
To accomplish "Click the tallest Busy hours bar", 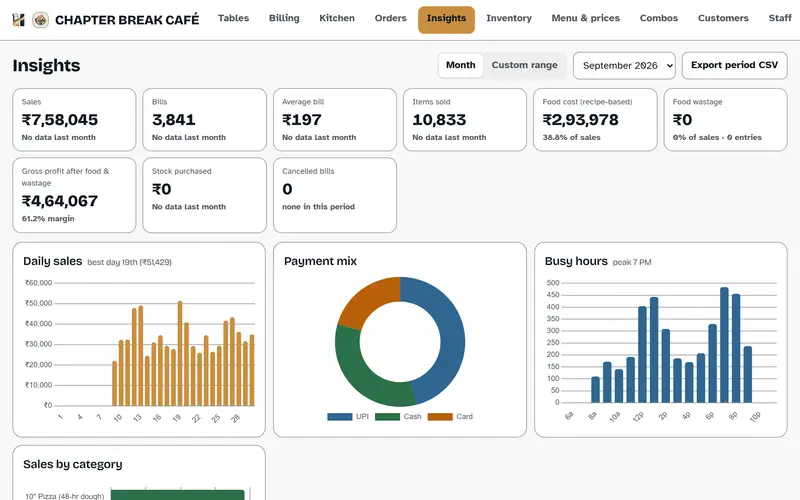I will (724, 345).
